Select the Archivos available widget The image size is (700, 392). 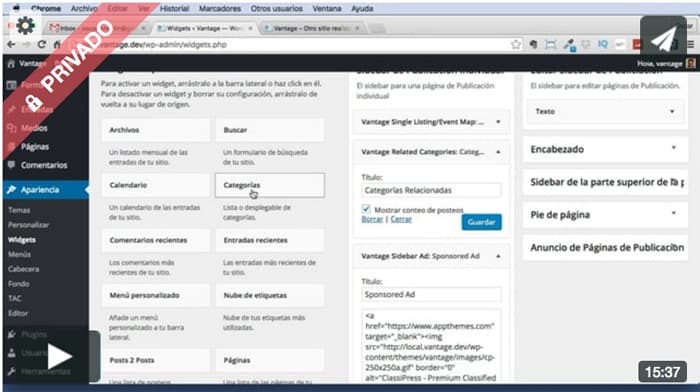click(155, 130)
